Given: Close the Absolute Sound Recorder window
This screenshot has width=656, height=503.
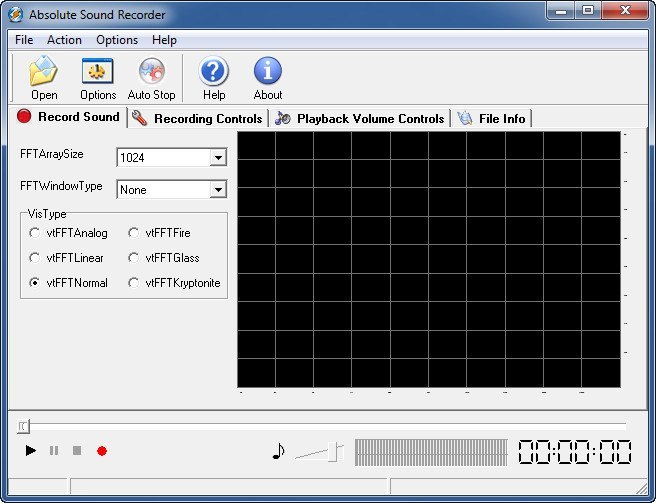Looking at the screenshot, I should [625, 10].
